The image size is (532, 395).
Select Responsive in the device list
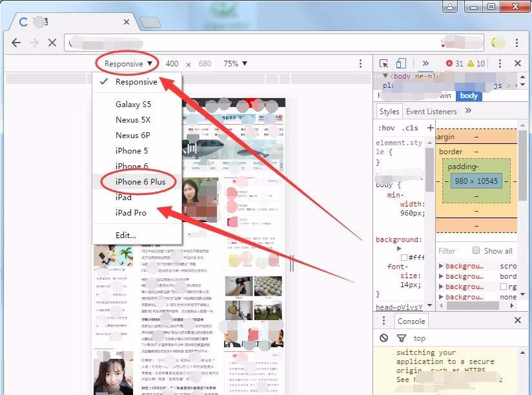point(137,82)
